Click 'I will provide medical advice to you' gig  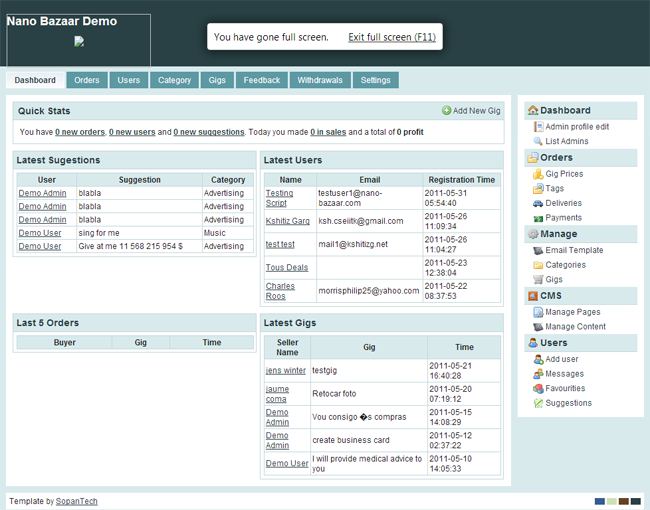pyautogui.click(x=367, y=464)
